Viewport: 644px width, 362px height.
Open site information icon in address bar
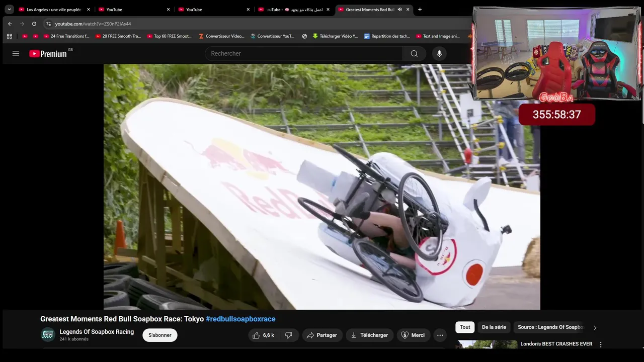tap(48, 24)
